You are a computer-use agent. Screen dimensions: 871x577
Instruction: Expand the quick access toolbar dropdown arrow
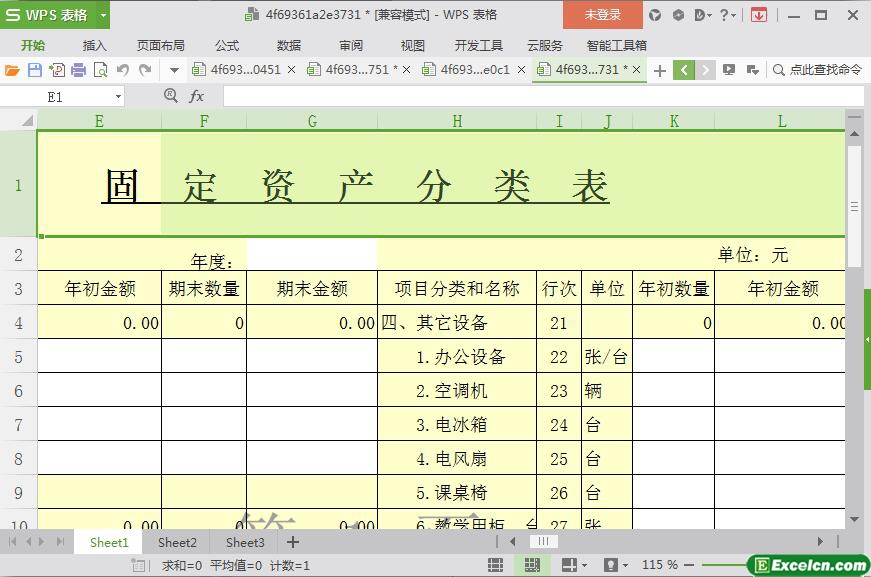174,70
